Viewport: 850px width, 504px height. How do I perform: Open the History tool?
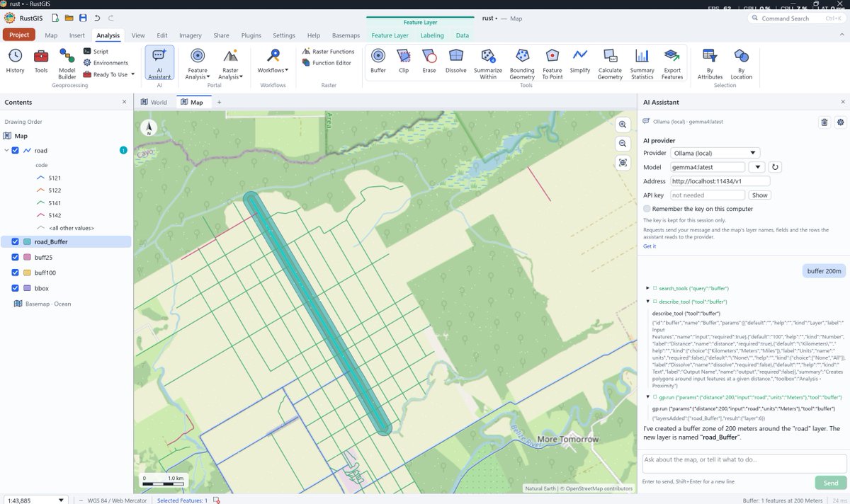(15, 62)
